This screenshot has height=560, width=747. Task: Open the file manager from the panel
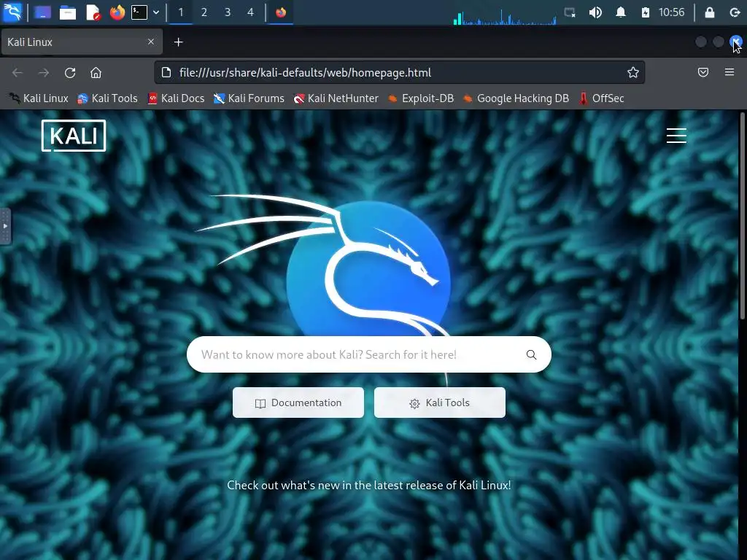click(x=67, y=12)
